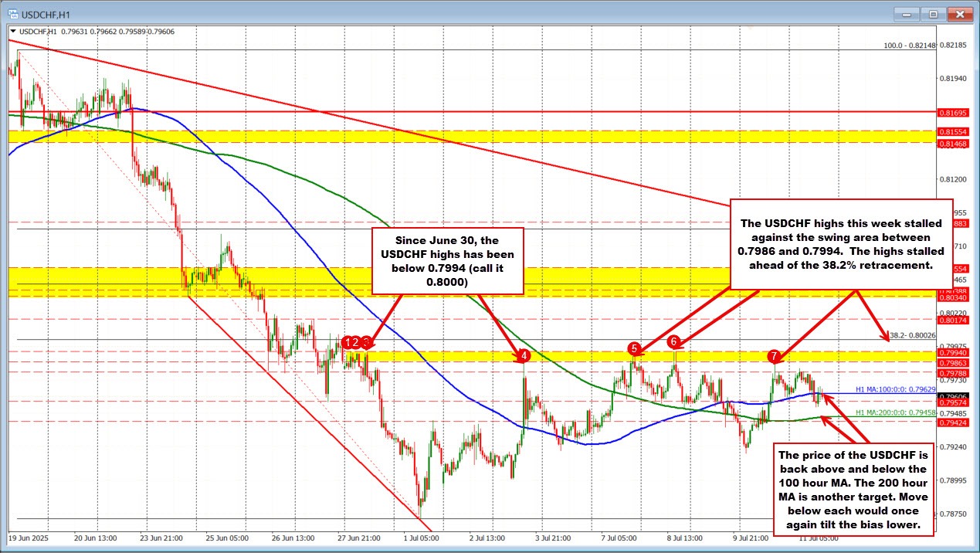Expand the USDCHF,H1 dropdown triangle
The width and height of the screenshot is (980, 553).
click(11, 32)
